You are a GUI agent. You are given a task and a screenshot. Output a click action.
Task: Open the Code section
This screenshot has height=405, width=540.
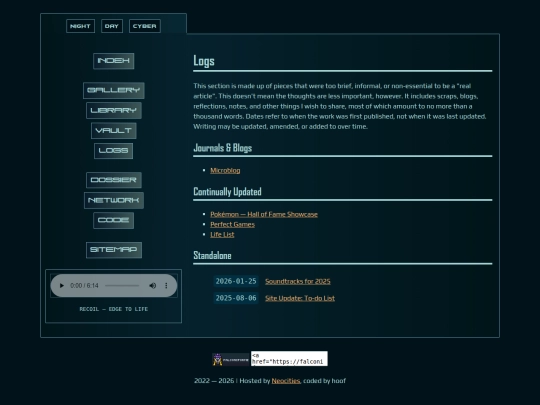(114, 220)
